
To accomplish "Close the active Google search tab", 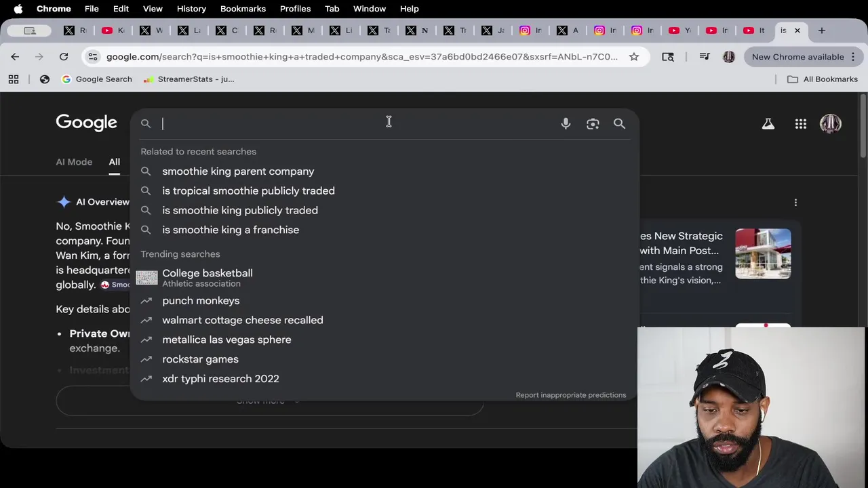I will pyautogui.click(x=797, y=30).
